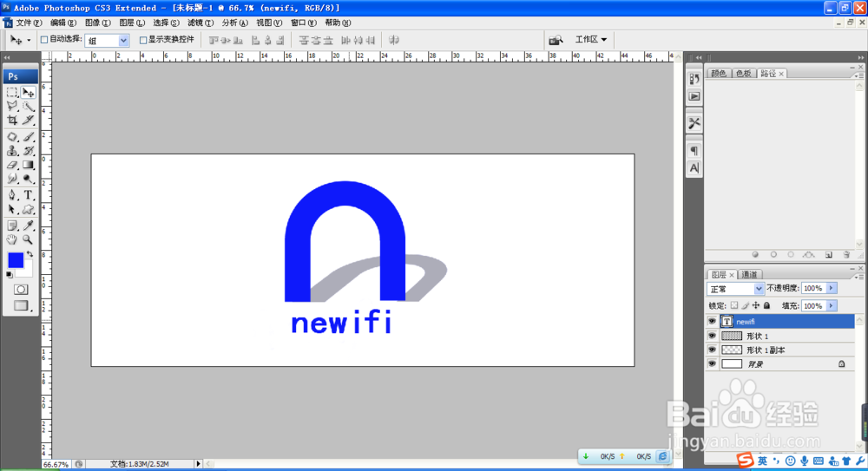Collapse the toolbox double-arrow
Viewport: 868px width, 471px height.
(x=7, y=57)
